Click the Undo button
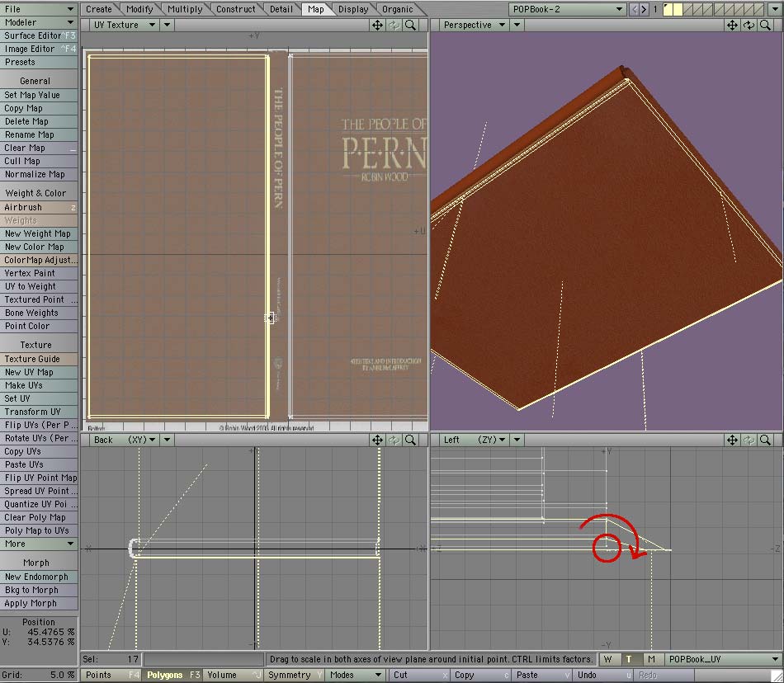 pyautogui.click(x=602, y=675)
